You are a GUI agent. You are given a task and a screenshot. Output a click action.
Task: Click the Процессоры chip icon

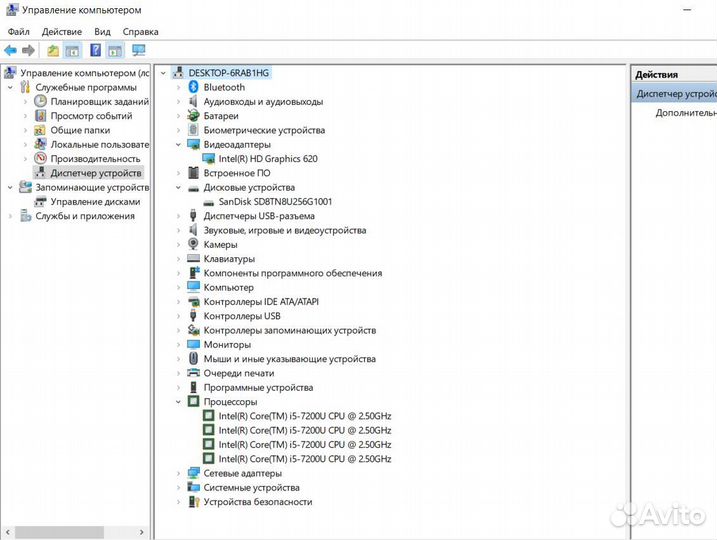193,401
